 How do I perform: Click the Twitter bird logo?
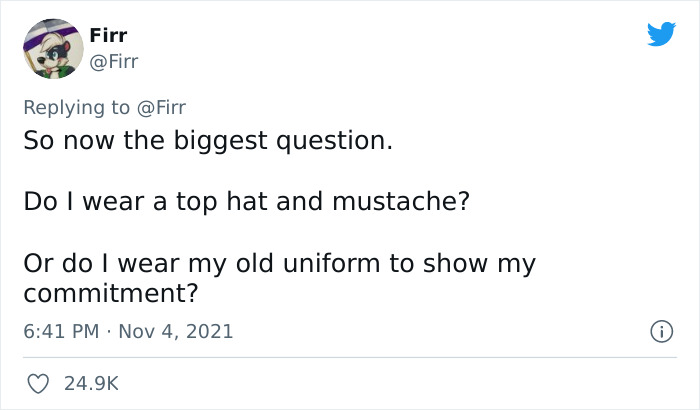(661, 34)
